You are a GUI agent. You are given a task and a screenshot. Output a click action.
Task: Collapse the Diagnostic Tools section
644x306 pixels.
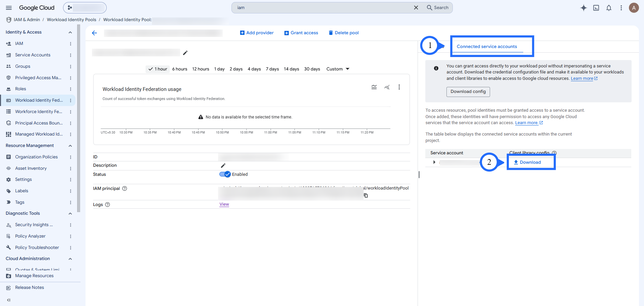[x=70, y=214]
